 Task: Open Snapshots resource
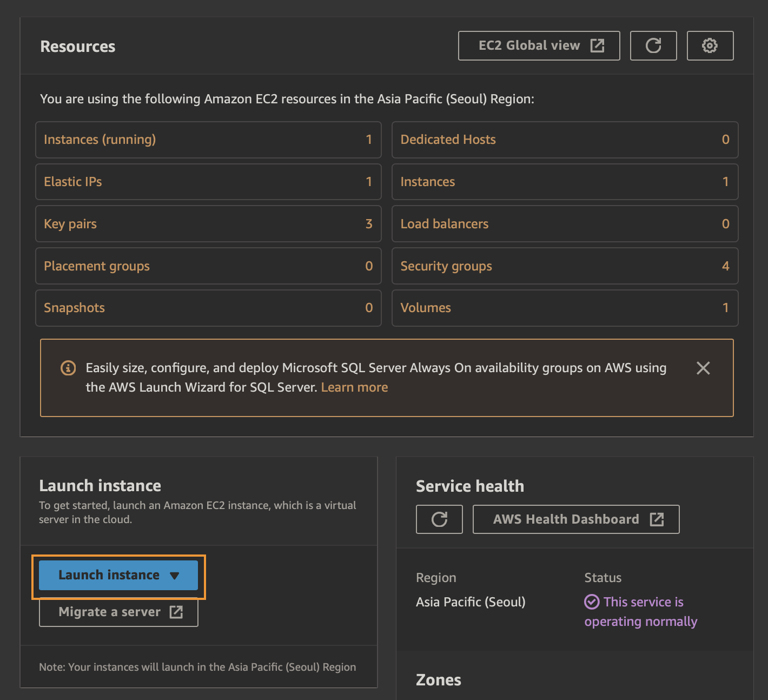(x=208, y=308)
